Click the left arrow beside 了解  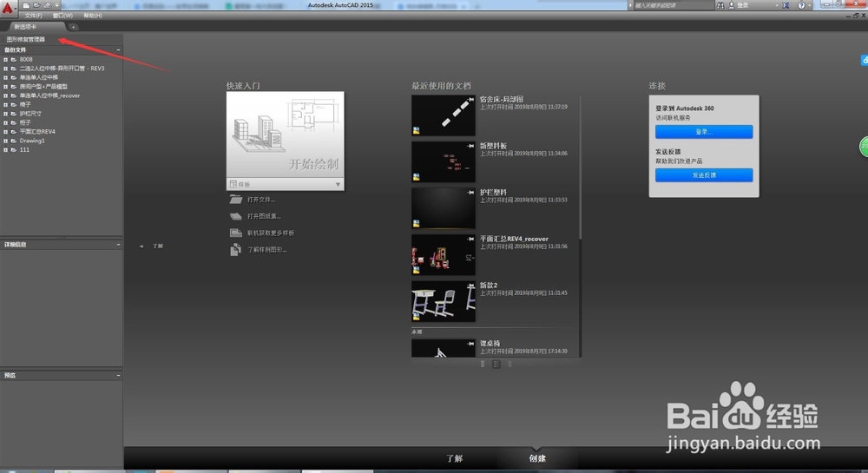pos(141,246)
